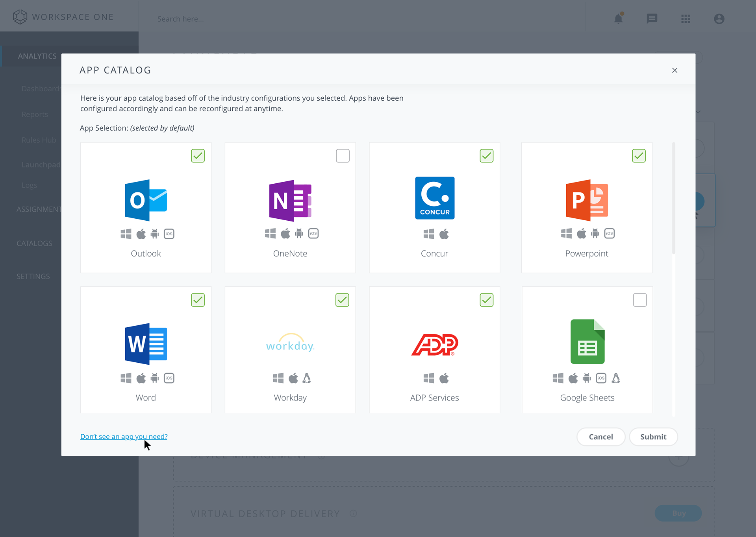
Task: Click the Workspace ONE logo
Action: tap(63, 17)
